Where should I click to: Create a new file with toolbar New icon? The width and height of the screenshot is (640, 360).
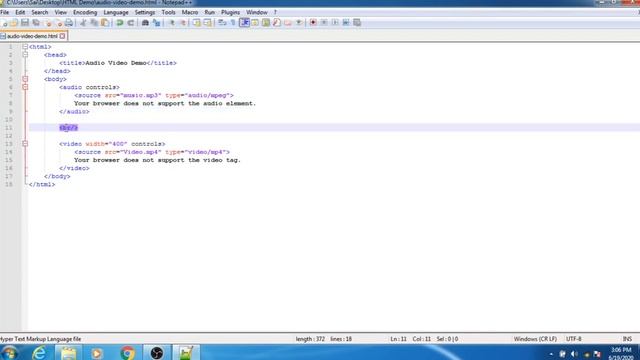tap(4, 23)
